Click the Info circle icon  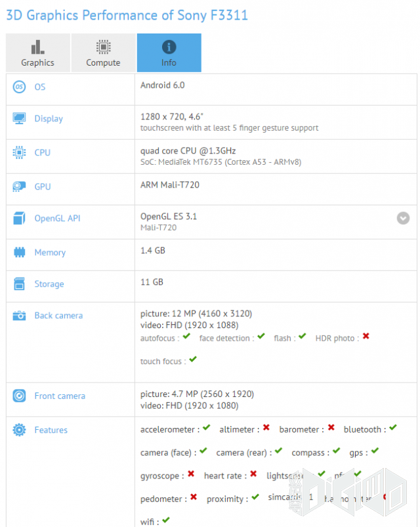click(x=169, y=47)
